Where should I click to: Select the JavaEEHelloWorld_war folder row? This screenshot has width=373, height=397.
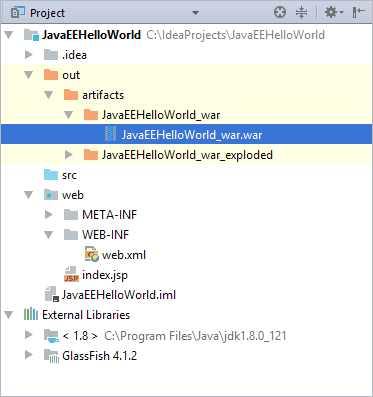point(186,115)
